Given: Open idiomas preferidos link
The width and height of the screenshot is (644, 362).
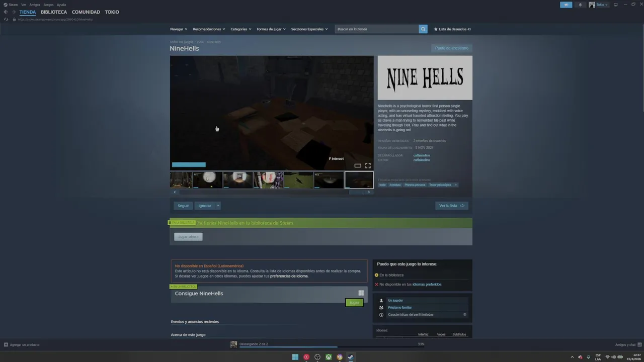Looking at the screenshot, I should pyautogui.click(x=427, y=284).
